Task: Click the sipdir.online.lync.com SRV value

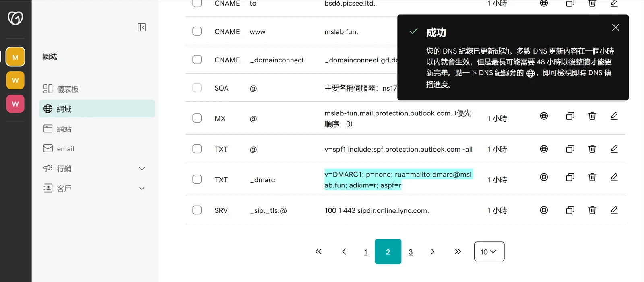Action: (x=377, y=210)
